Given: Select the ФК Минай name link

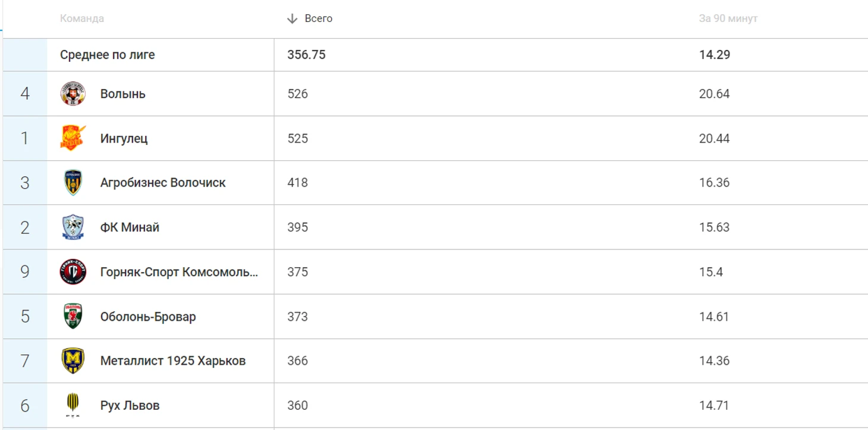Looking at the screenshot, I should point(130,227).
